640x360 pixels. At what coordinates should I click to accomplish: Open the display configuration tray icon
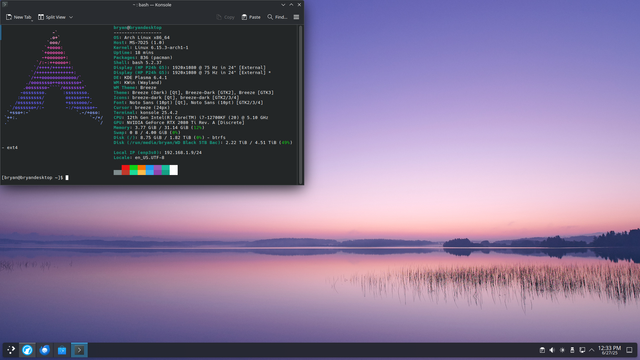point(582,350)
